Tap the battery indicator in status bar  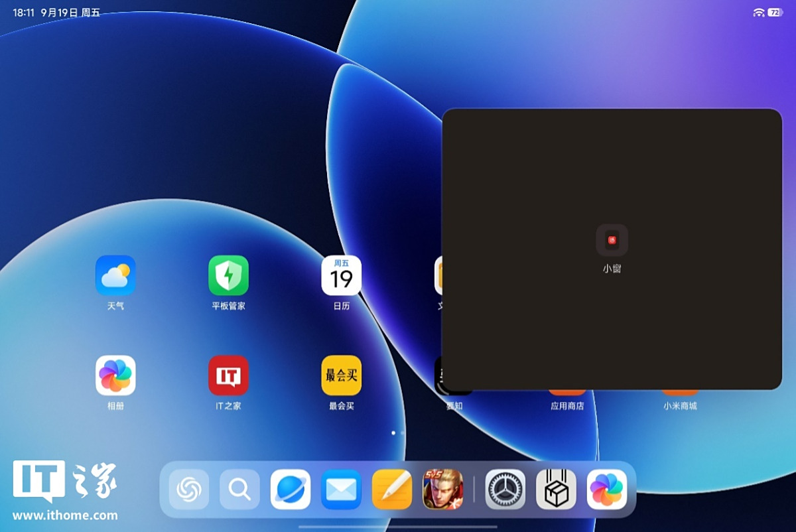775,13
